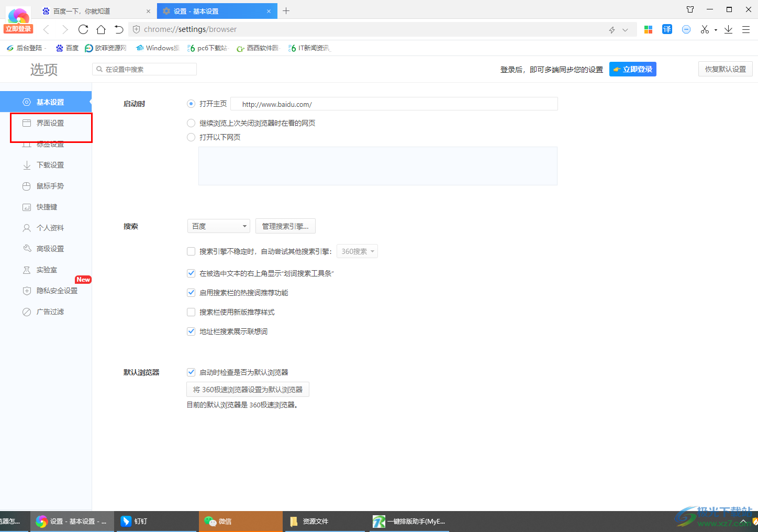Click the 360 browser avatar logo

click(x=18, y=16)
